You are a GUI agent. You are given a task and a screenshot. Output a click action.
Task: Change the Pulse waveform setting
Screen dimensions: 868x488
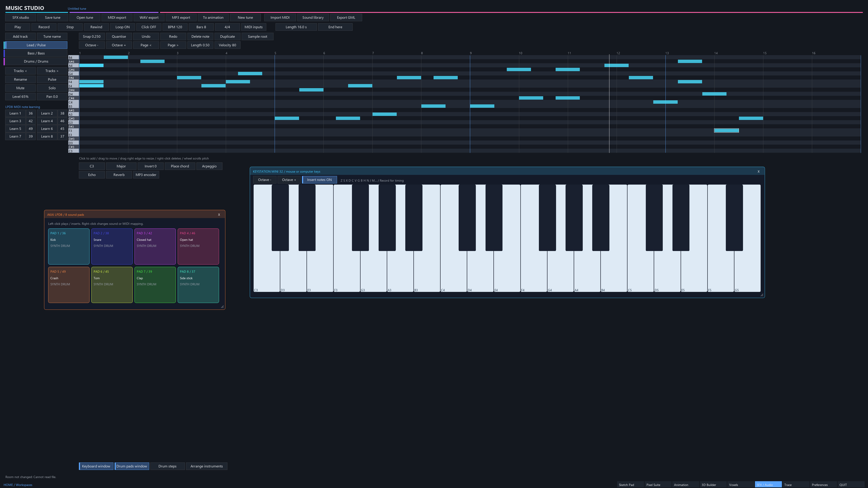click(x=52, y=80)
